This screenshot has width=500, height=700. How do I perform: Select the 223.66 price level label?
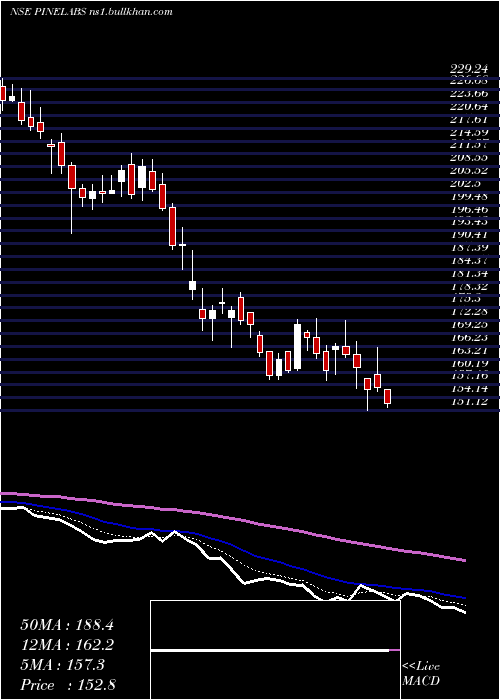pyautogui.click(x=469, y=93)
